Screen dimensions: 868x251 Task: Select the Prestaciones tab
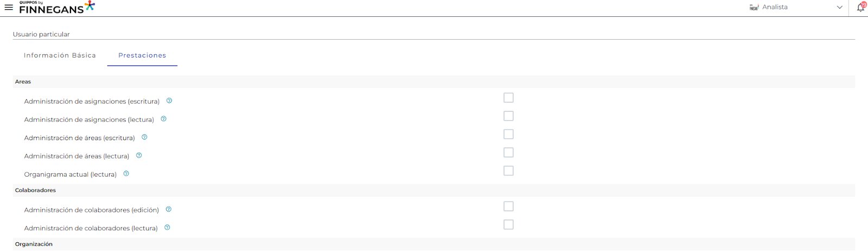click(x=142, y=55)
